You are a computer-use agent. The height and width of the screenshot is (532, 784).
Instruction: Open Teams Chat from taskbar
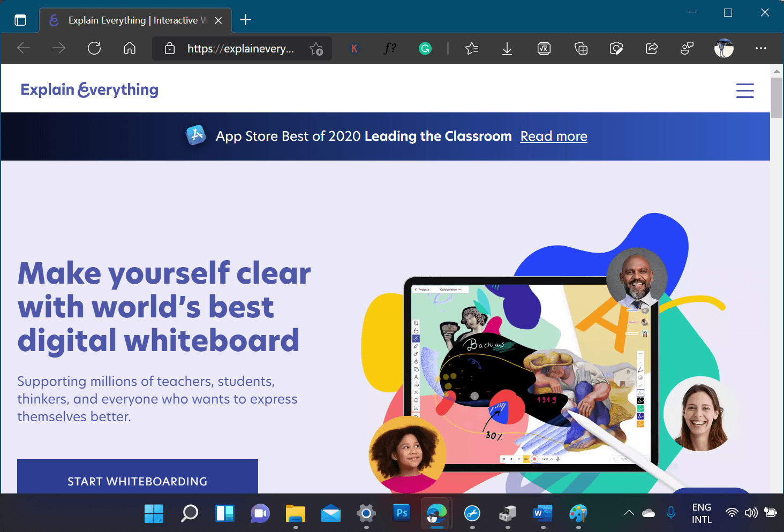(260, 514)
